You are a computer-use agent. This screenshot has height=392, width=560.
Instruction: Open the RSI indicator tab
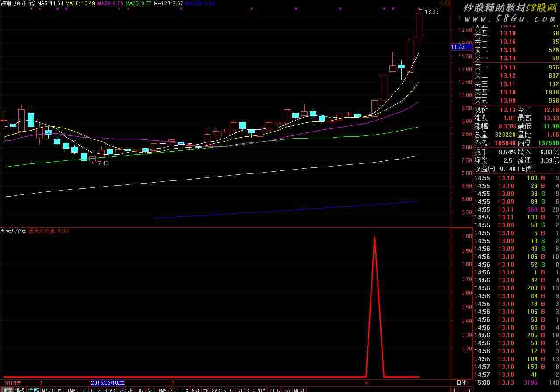196,389
